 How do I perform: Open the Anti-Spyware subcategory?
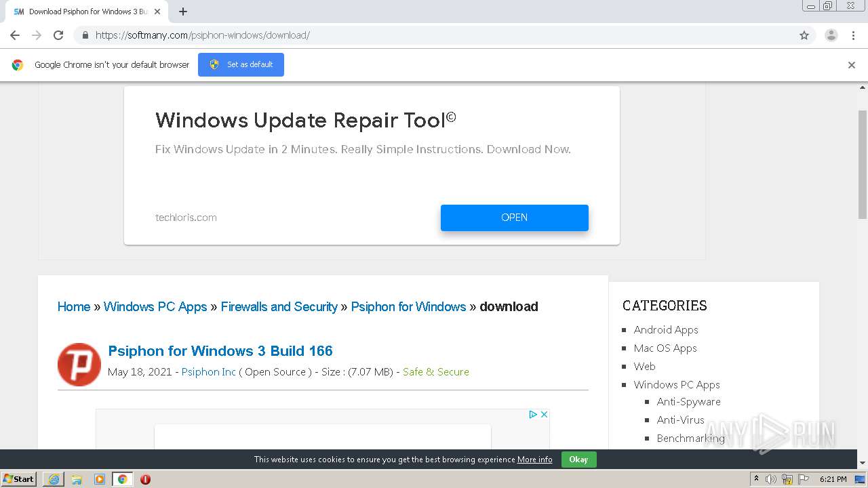click(688, 401)
